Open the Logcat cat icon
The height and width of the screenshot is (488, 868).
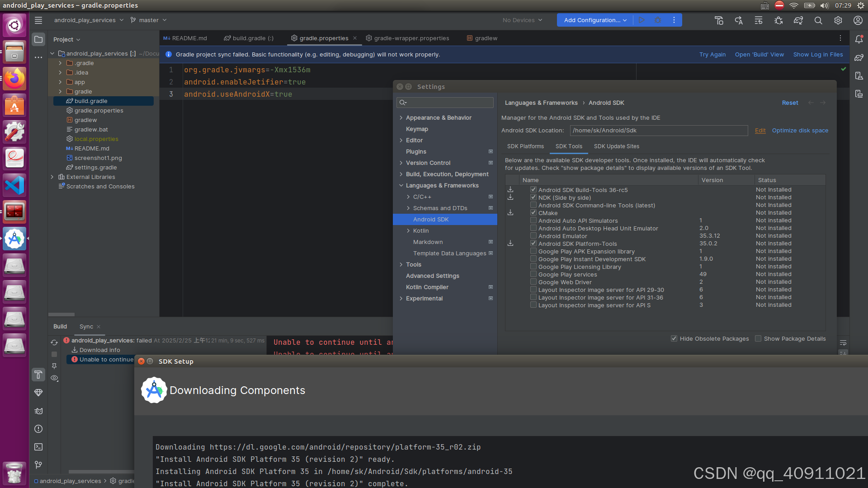tap(38, 411)
